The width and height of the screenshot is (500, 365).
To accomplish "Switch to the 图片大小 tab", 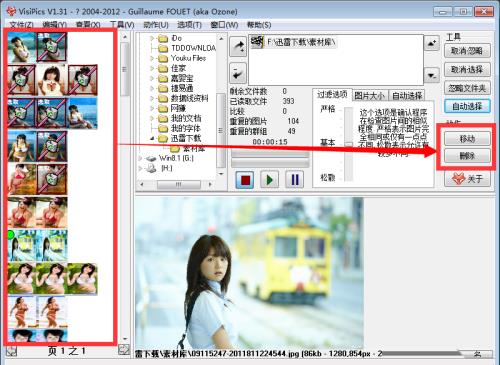I will pos(369,96).
